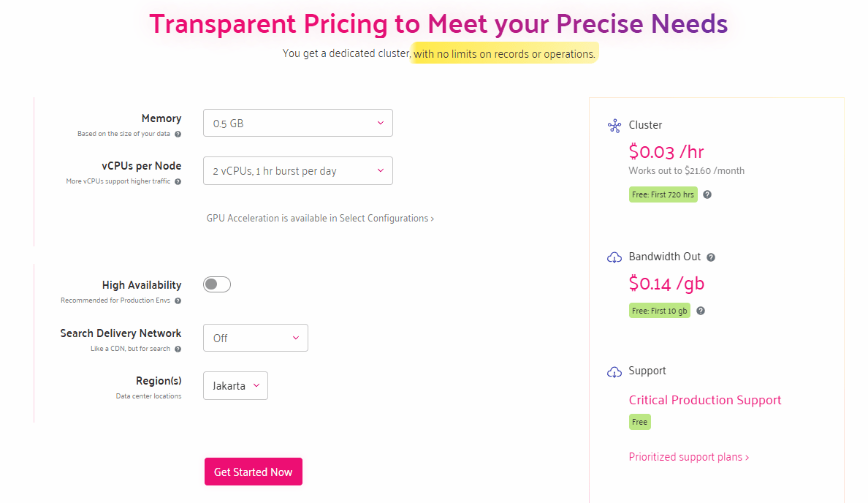
Task: Click question mark beside Free First 10 gb
Action: [x=700, y=310]
